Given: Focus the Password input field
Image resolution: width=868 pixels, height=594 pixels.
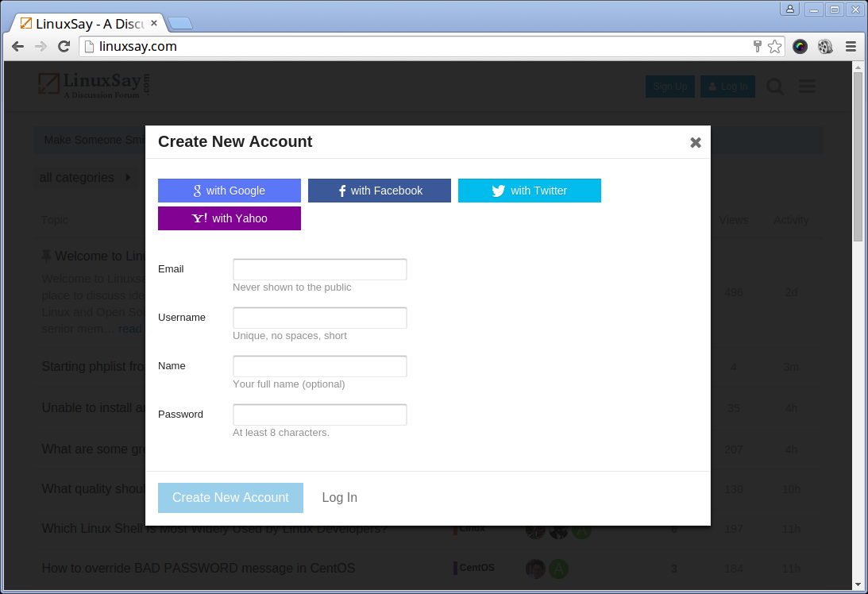Looking at the screenshot, I should click(x=319, y=415).
